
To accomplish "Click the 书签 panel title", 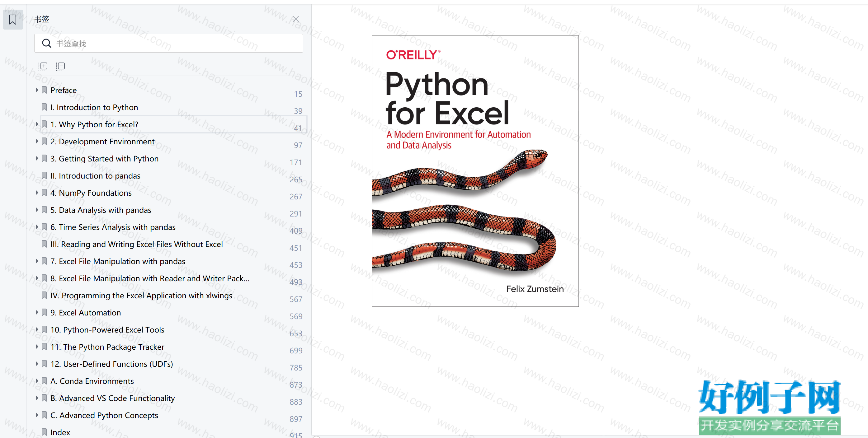I will pos(42,19).
